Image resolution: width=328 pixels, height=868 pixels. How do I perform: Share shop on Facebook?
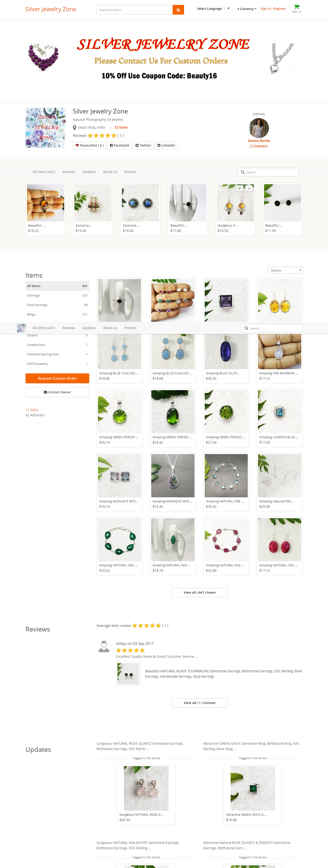click(x=120, y=145)
